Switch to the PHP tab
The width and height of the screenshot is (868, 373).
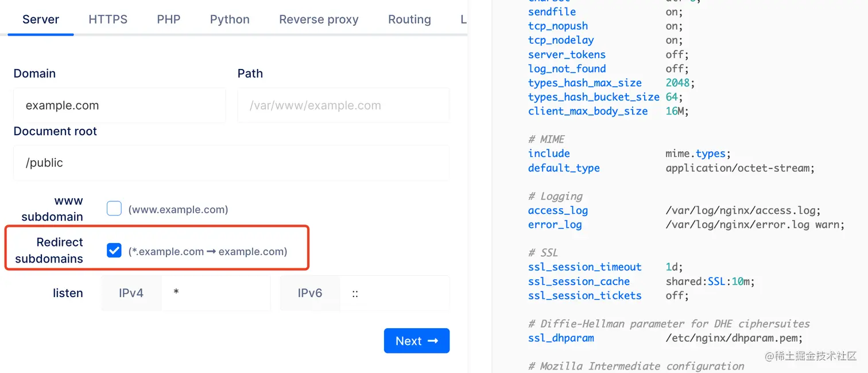[168, 19]
